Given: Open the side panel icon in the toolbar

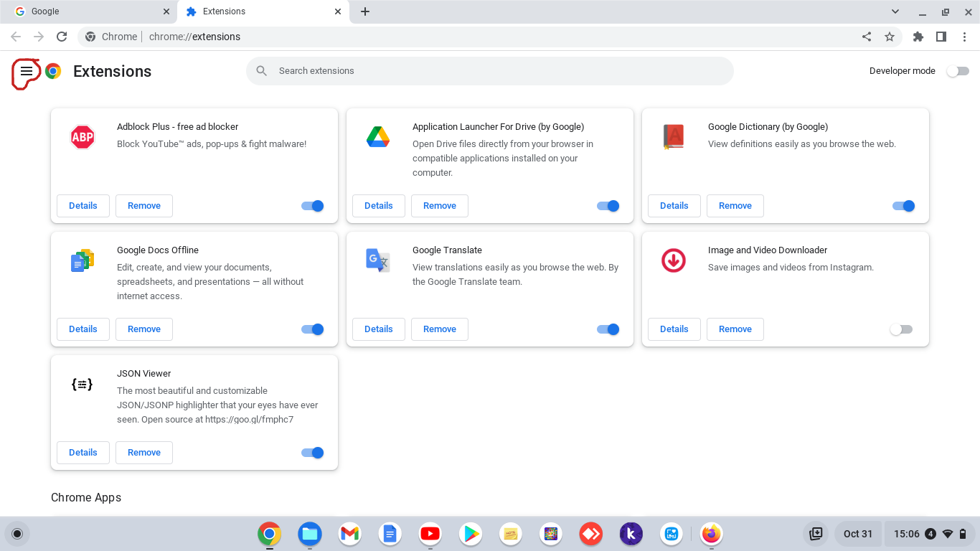Looking at the screenshot, I should pos(941,37).
